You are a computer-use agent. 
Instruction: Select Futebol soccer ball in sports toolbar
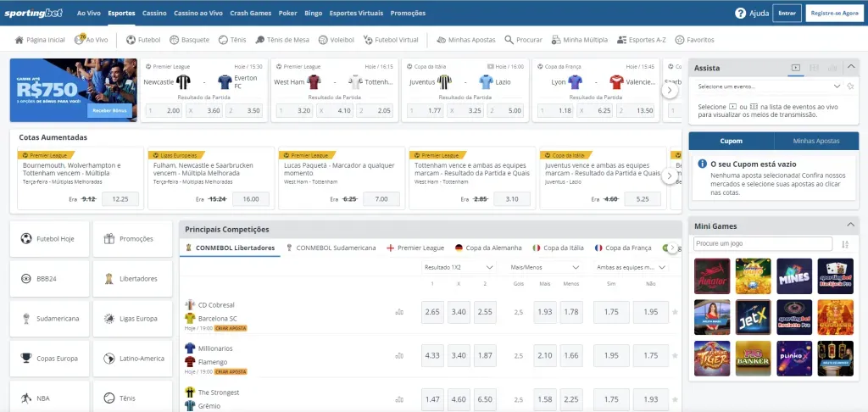pyautogui.click(x=131, y=40)
